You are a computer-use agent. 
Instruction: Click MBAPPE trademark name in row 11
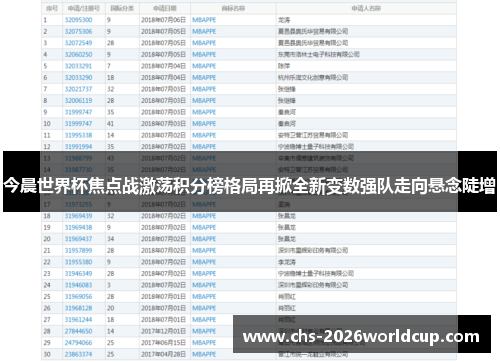(204, 135)
